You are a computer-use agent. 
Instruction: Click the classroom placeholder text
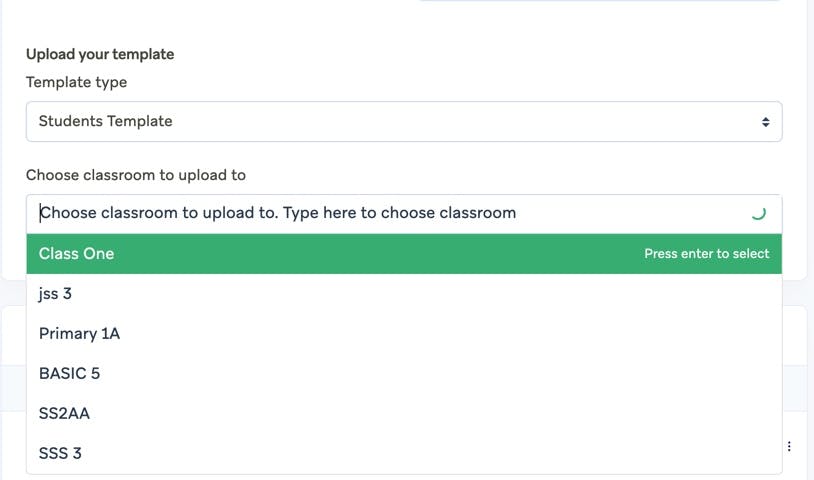pos(278,213)
